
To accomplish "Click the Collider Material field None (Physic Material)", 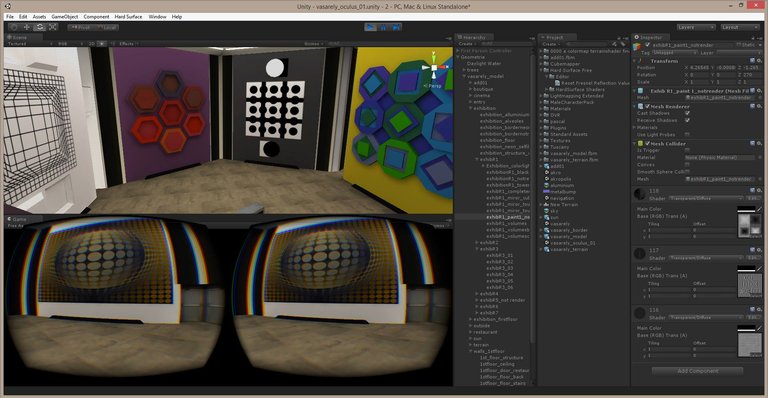I will [720, 158].
